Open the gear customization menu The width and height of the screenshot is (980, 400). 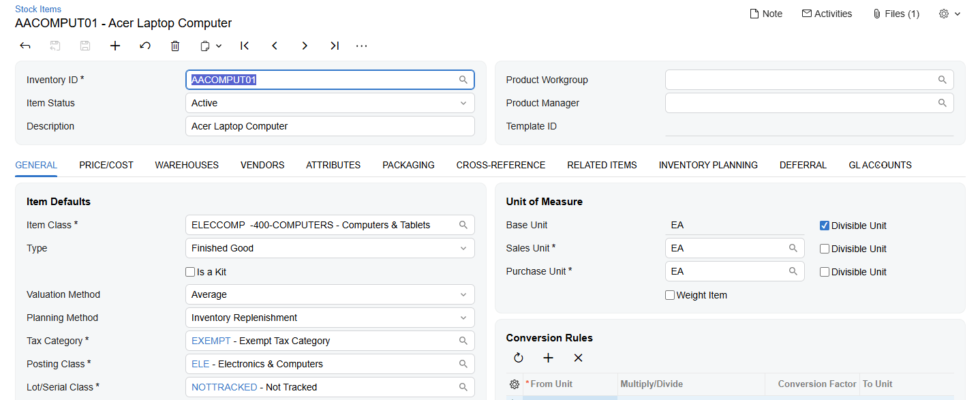click(x=949, y=14)
